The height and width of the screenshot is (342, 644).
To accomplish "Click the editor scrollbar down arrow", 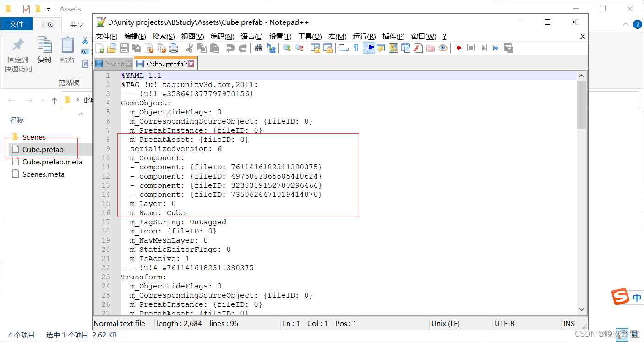I will point(582,310).
